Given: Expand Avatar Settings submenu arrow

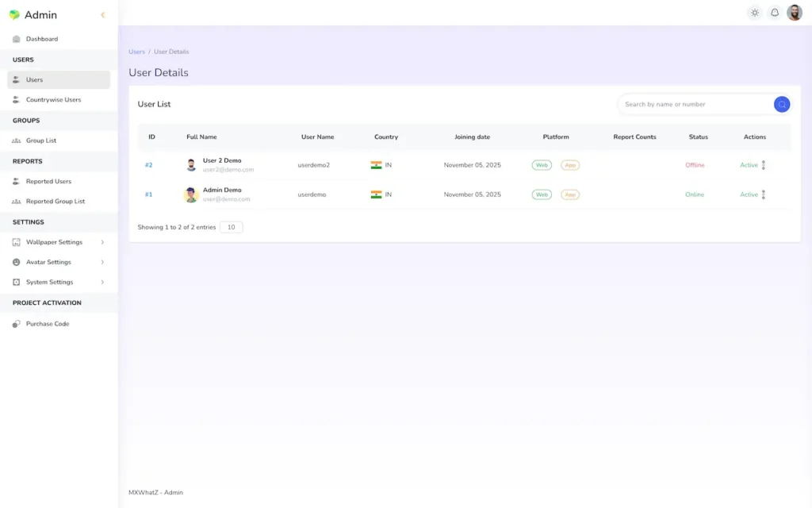Looking at the screenshot, I should [102, 262].
